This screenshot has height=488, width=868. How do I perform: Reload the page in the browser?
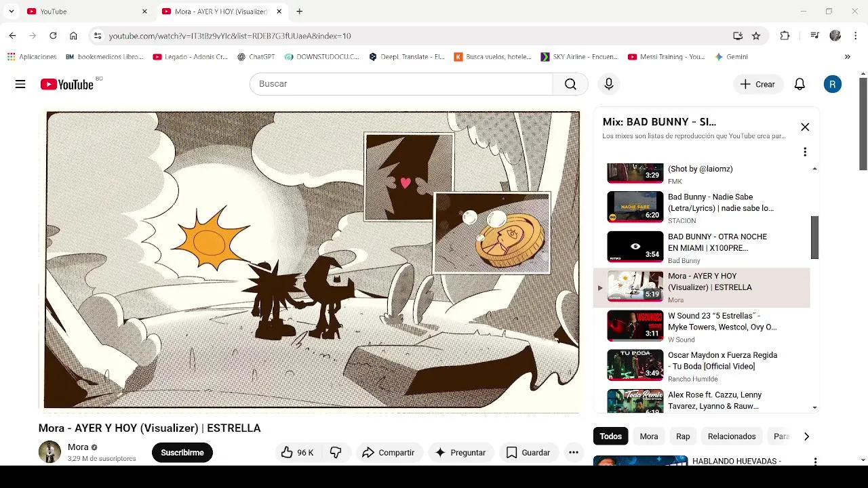click(x=53, y=36)
